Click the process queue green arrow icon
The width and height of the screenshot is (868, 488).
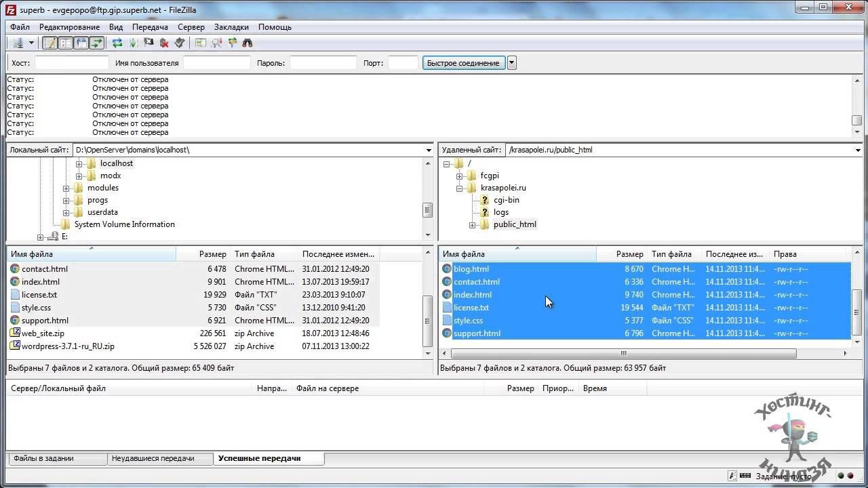(133, 43)
